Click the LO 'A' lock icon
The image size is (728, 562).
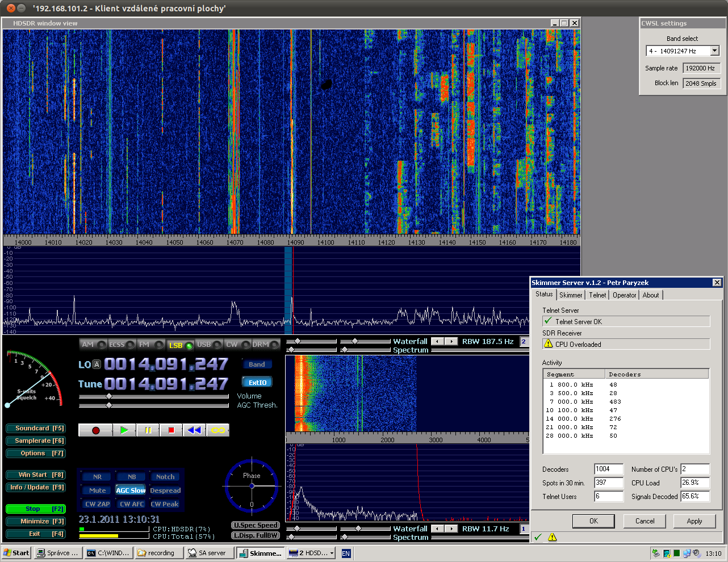tap(97, 364)
